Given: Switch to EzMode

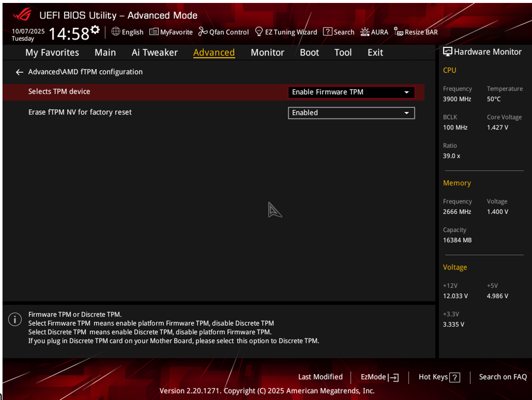Looking at the screenshot, I should point(379,377).
